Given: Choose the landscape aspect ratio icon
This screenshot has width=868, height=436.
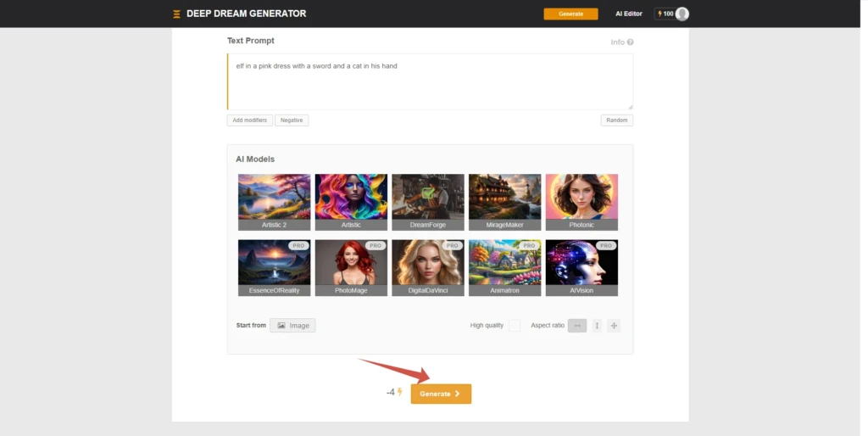Looking at the screenshot, I should pyautogui.click(x=576, y=325).
